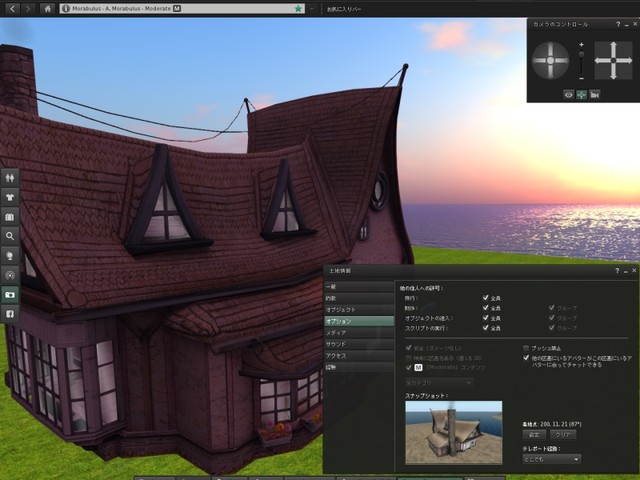Toggle the Moderate コンテンツ checkbox
640x480 pixels.
click(409, 367)
